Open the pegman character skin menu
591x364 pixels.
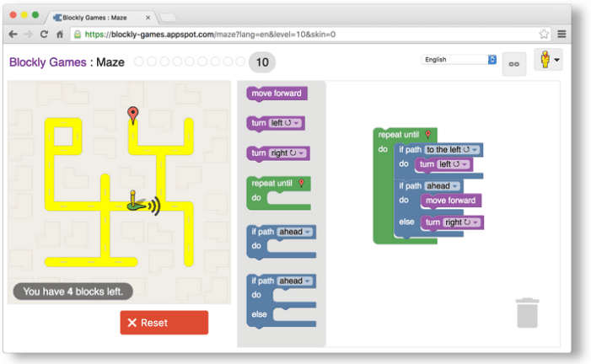[548, 61]
